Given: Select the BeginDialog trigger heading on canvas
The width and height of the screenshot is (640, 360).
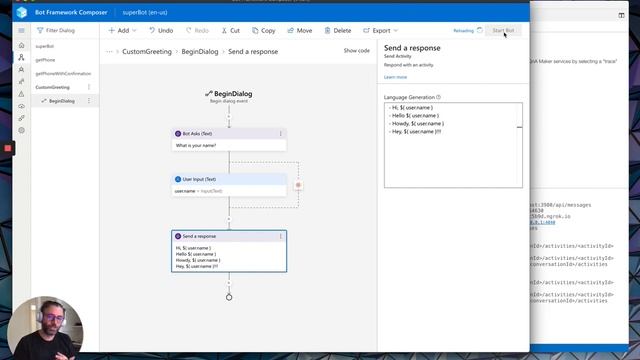Looking at the screenshot, I should click(229, 94).
